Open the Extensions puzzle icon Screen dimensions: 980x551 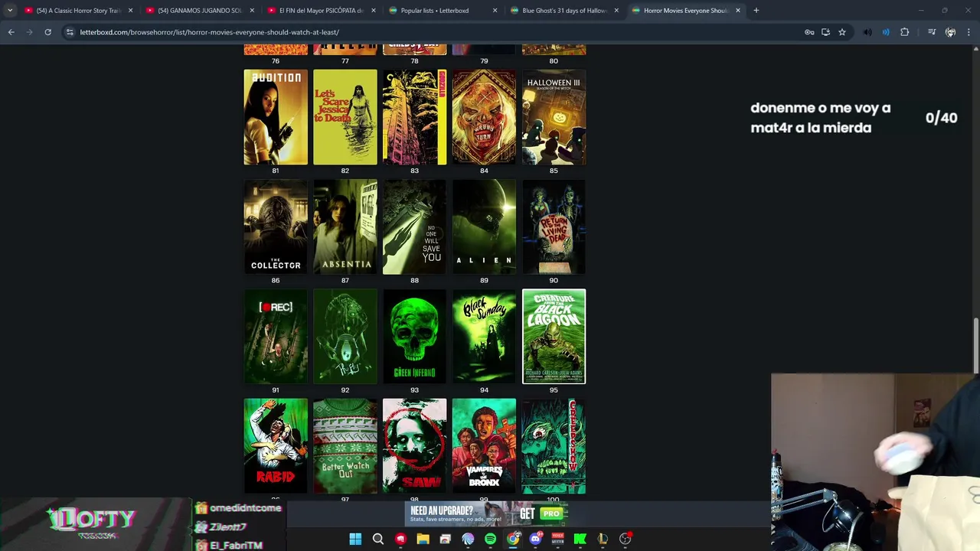(x=905, y=32)
